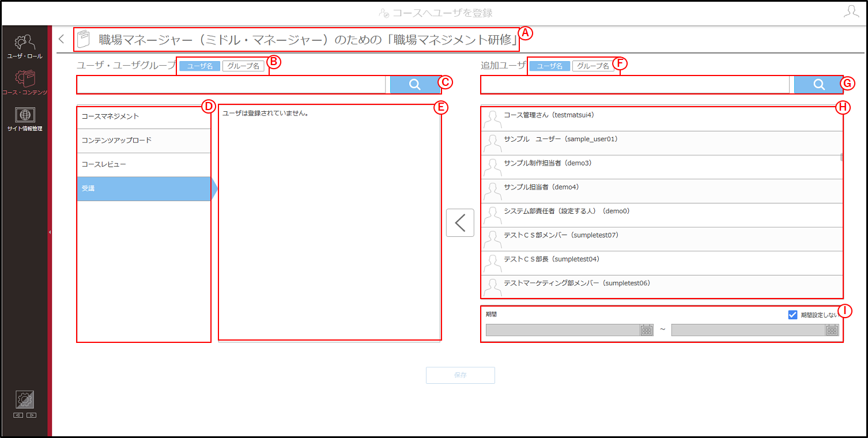Toggle グループ名 filter under 追加ユーザ

pos(593,66)
